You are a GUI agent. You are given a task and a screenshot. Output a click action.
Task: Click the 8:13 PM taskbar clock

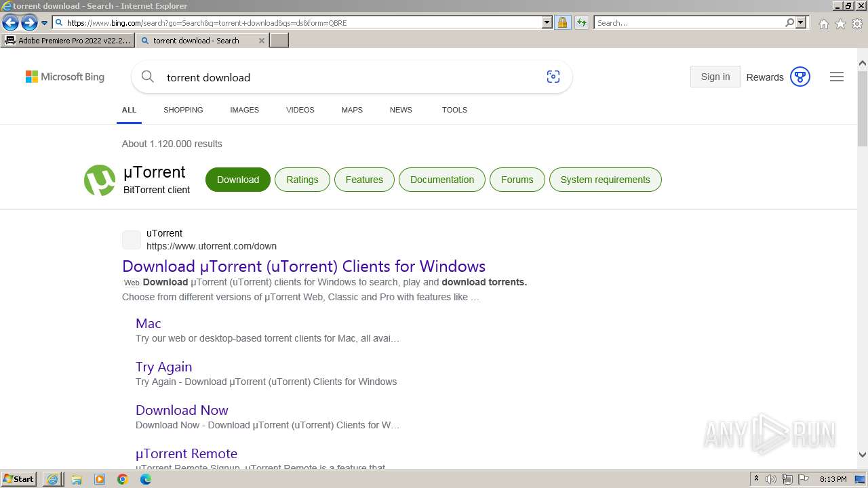(833, 479)
